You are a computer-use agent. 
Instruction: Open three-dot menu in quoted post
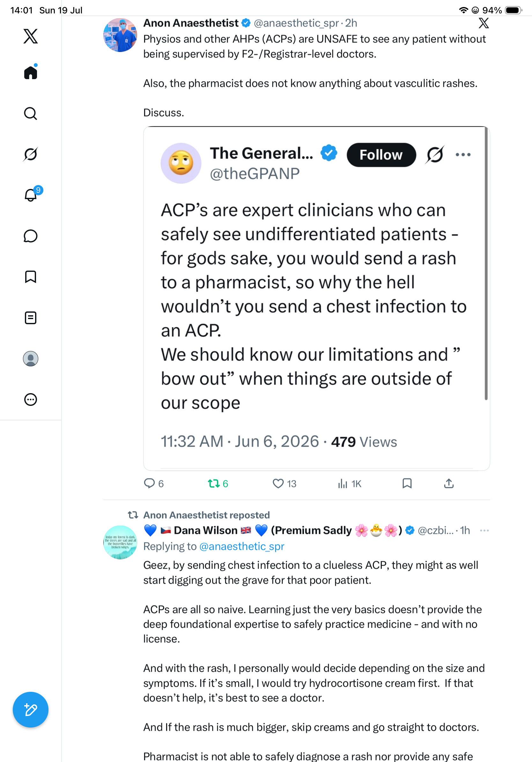tap(463, 155)
